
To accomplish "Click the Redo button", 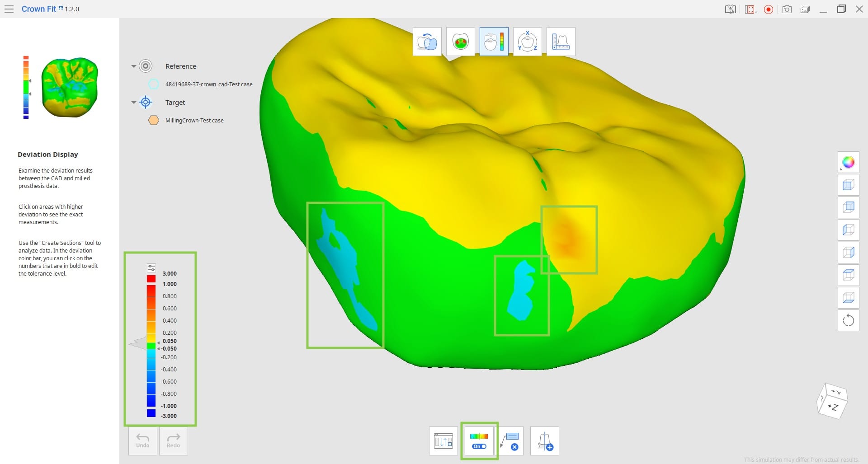I will tap(174, 441).
